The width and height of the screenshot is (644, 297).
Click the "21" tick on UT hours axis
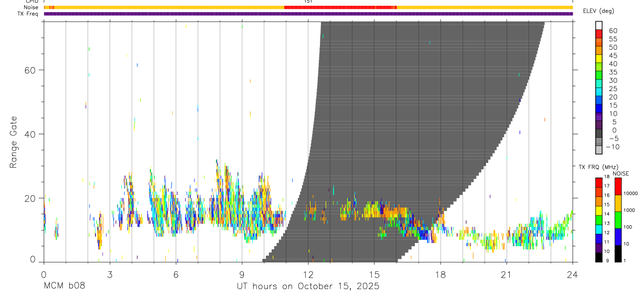click(506, 274)
